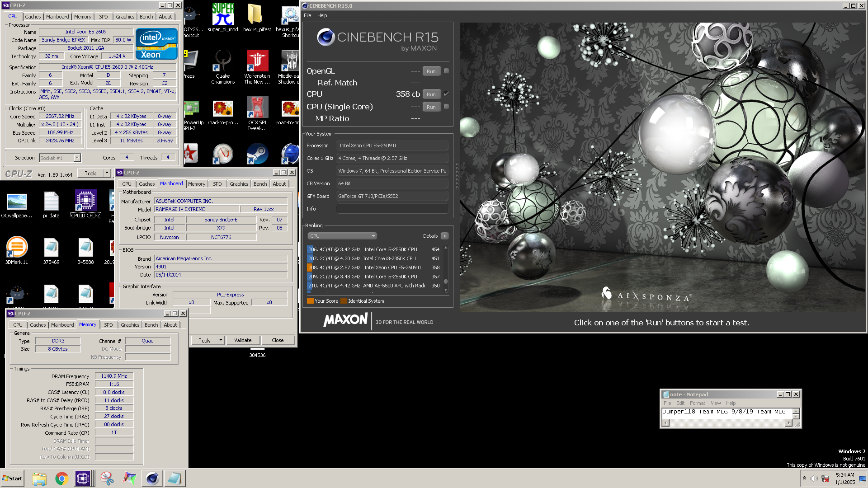Run the OpenGL benchmark
This screenshot has height=488, width=868.
[x=431, y=71]
